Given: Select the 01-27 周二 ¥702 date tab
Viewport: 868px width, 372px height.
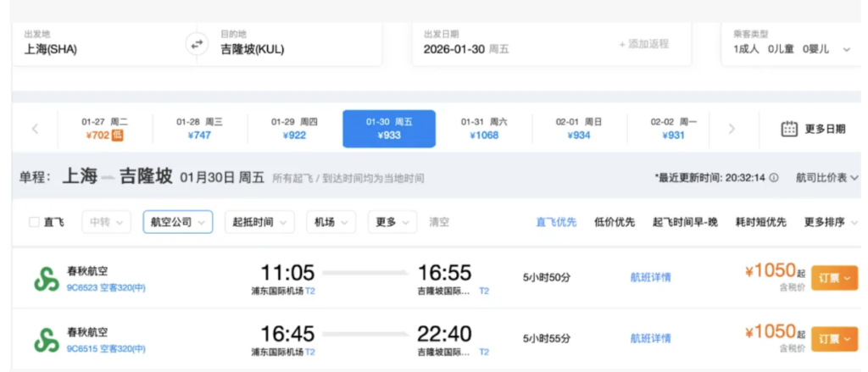Looking at the screenshot, I should [105, 129].
